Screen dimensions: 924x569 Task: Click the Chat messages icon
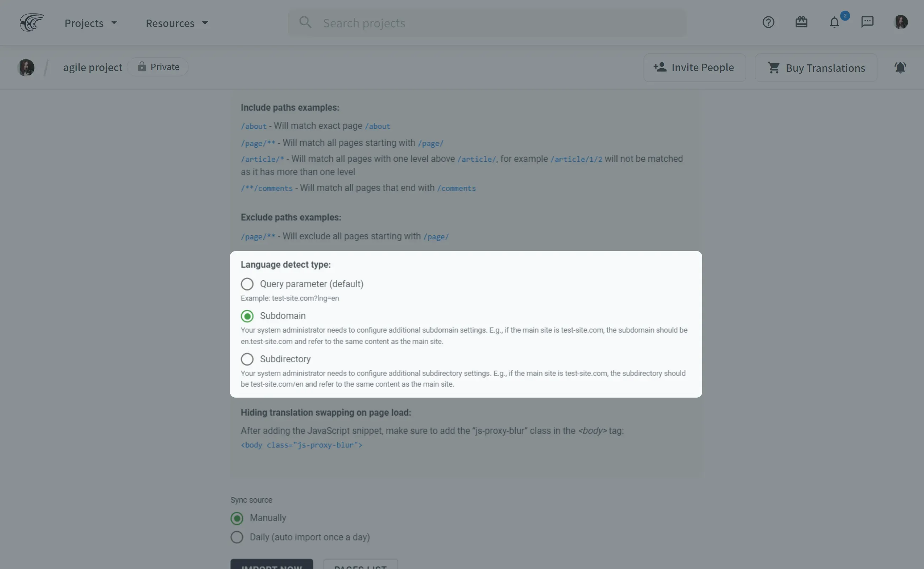pyautogui.click(x=867, y=22)
